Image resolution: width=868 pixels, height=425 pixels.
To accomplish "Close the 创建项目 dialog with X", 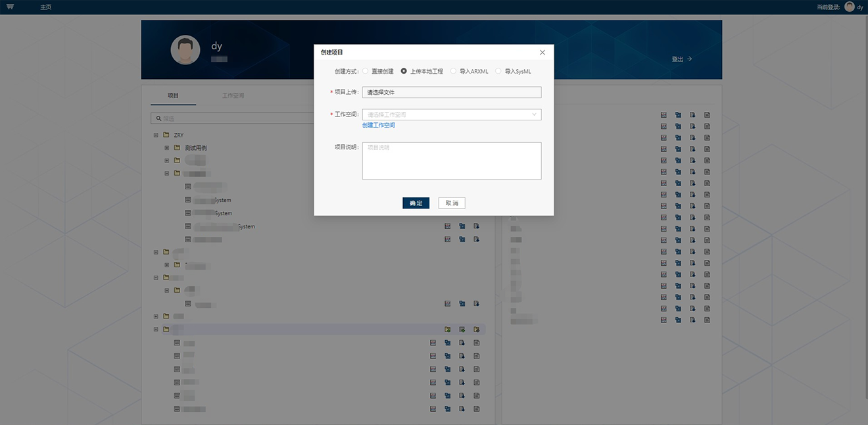I will [x=542, y=53].
